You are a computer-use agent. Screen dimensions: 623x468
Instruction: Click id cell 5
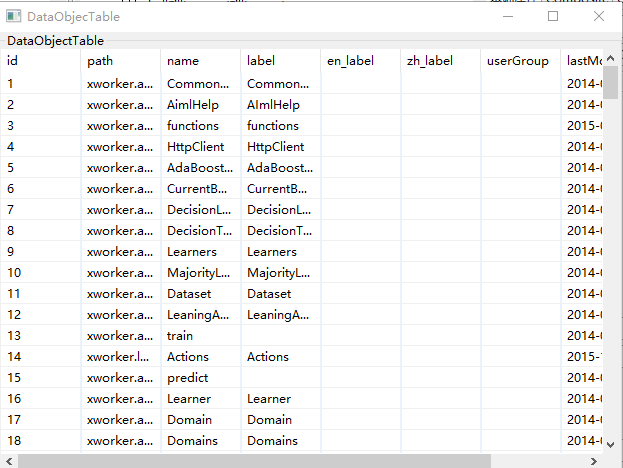tap(41, 168)
